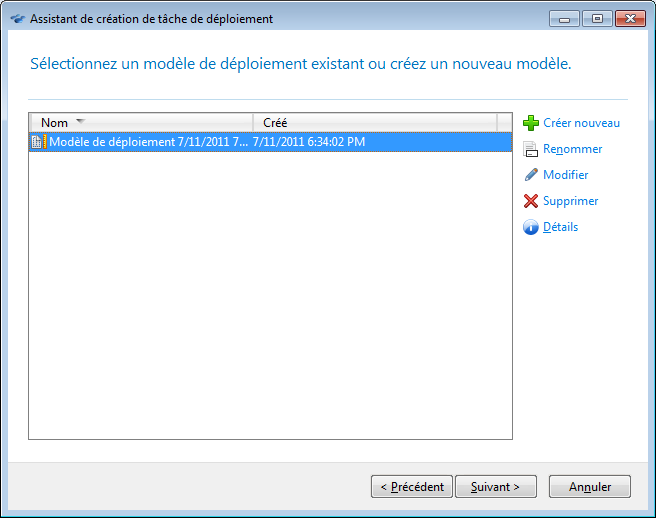Choose the Renommer link
Screen dimensions: 656x518
point(572,149)
